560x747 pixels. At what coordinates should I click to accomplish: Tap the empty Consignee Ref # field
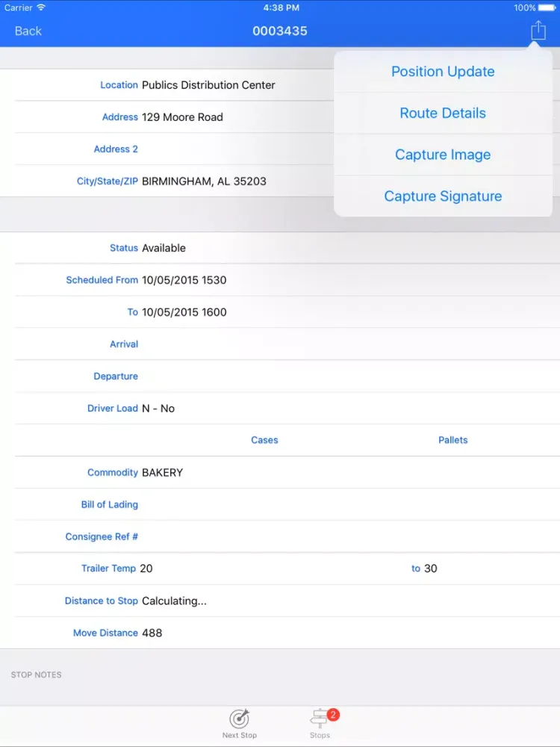point(286,536)
